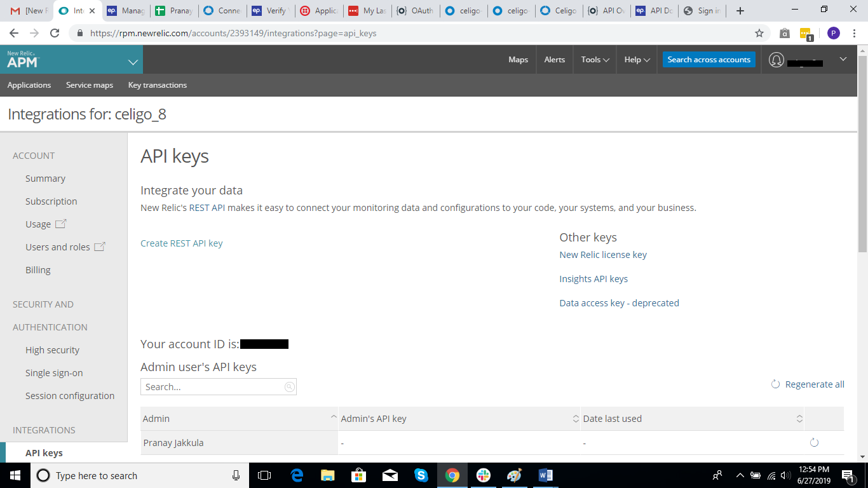Click Search across accounts button
Image resolution: width=868 pixels, height=488 pixels.
tap(709, 60)
